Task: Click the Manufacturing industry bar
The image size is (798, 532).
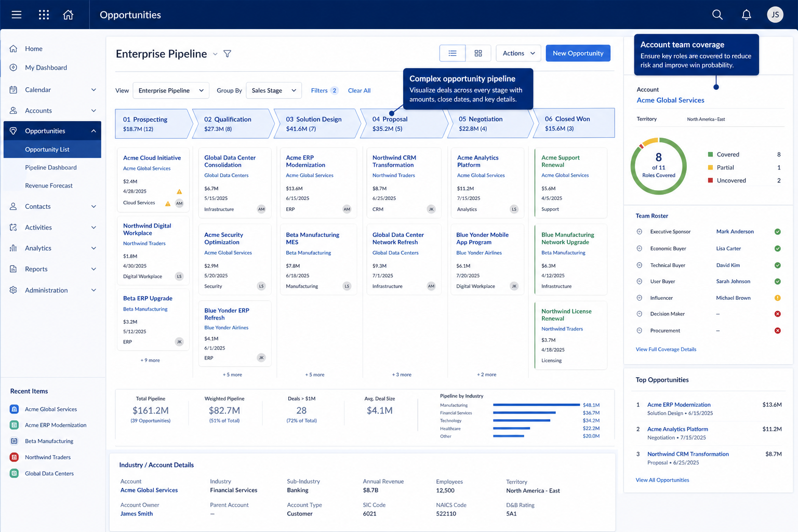Action: [536, 405]
